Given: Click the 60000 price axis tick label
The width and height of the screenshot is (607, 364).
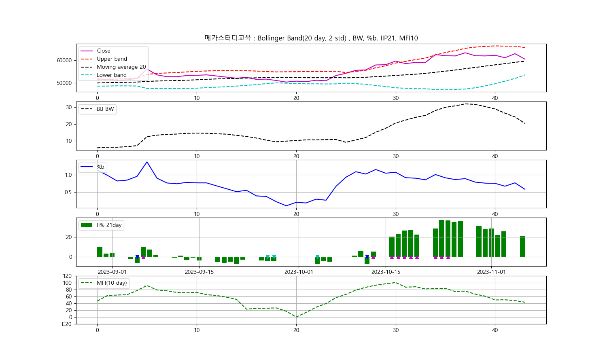Looking at the screenshot, I should pos(64,60).
